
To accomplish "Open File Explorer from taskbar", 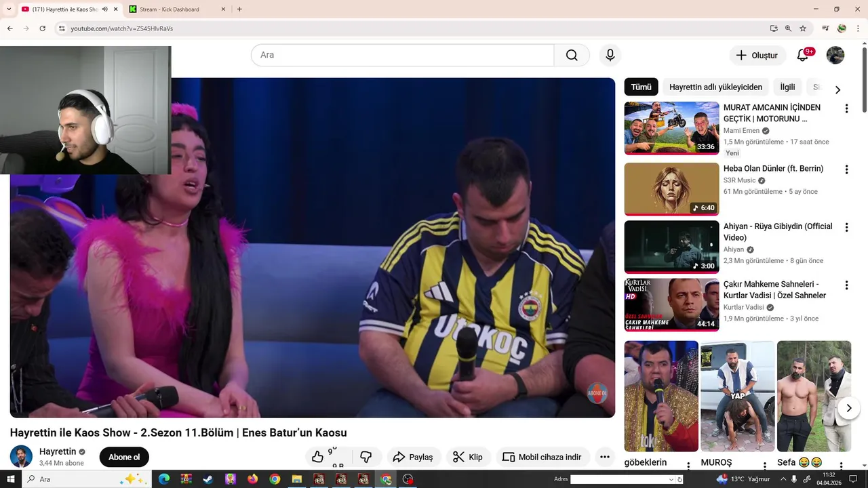I will (297, 479).
